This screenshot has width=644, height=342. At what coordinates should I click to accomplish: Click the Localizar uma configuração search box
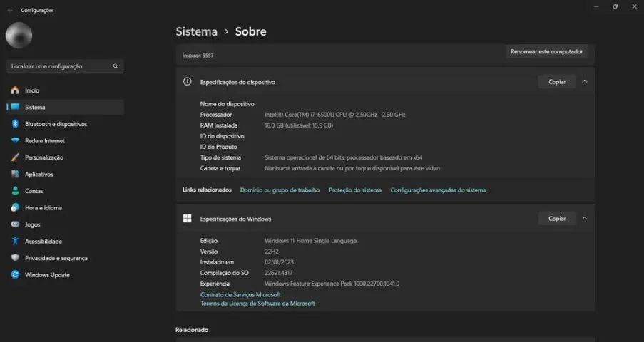66,66
